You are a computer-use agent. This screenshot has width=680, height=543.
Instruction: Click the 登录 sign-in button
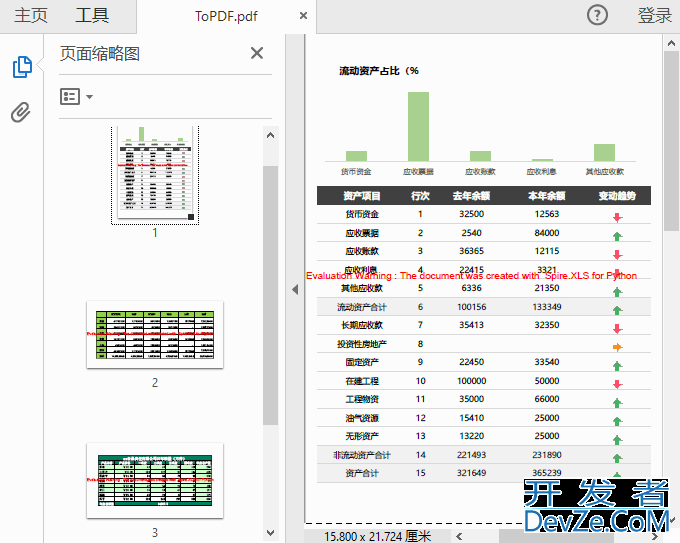coord(655,16)
